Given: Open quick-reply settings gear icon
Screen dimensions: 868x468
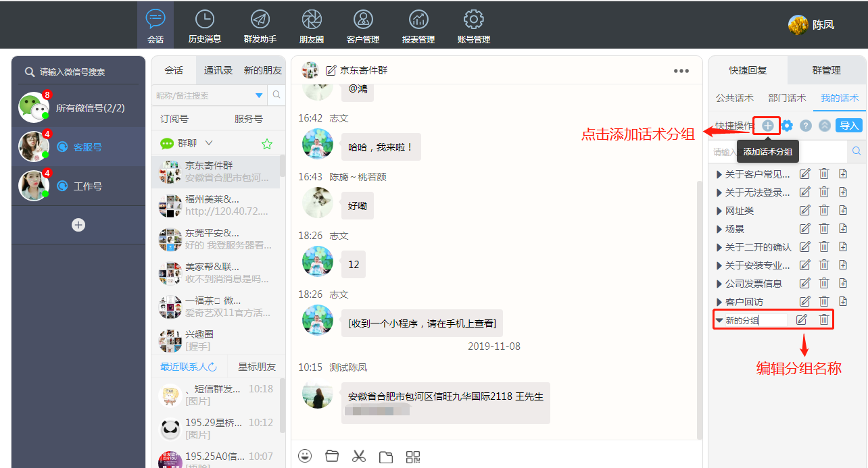Looking at the screenshot, I should point(787,126).
